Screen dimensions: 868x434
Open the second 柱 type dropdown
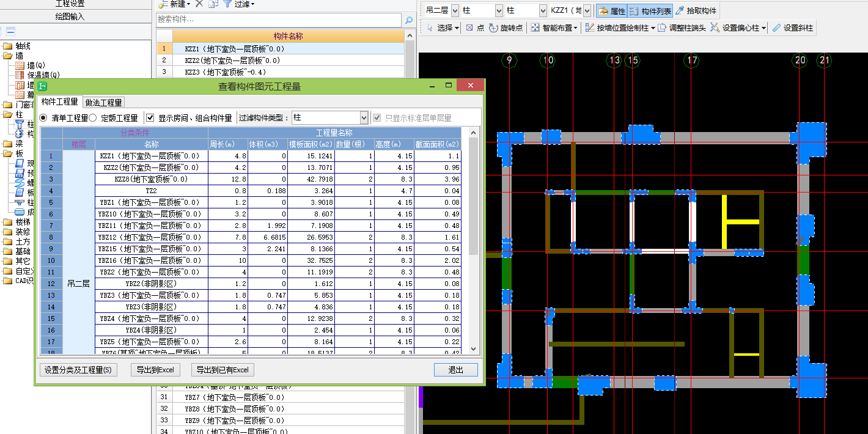coord(543,11)
